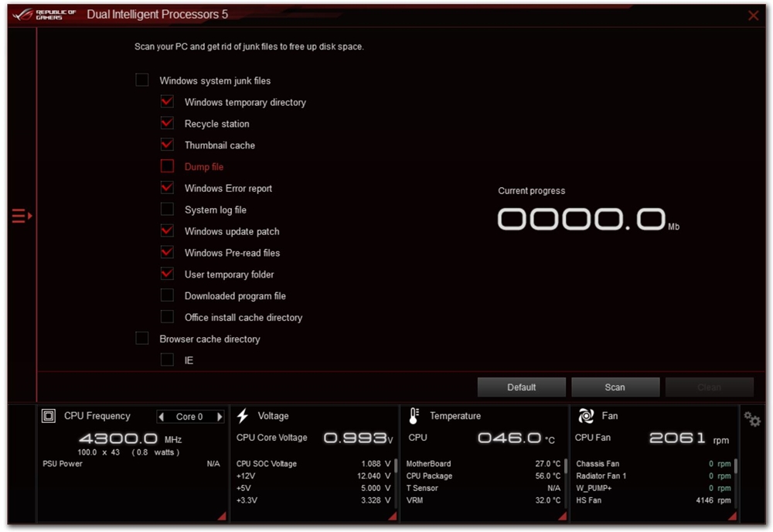Image resolution: width=773 pixels, height=532 pixels.
Task: Click the Fan panel icon
Action: pos(585,416)
